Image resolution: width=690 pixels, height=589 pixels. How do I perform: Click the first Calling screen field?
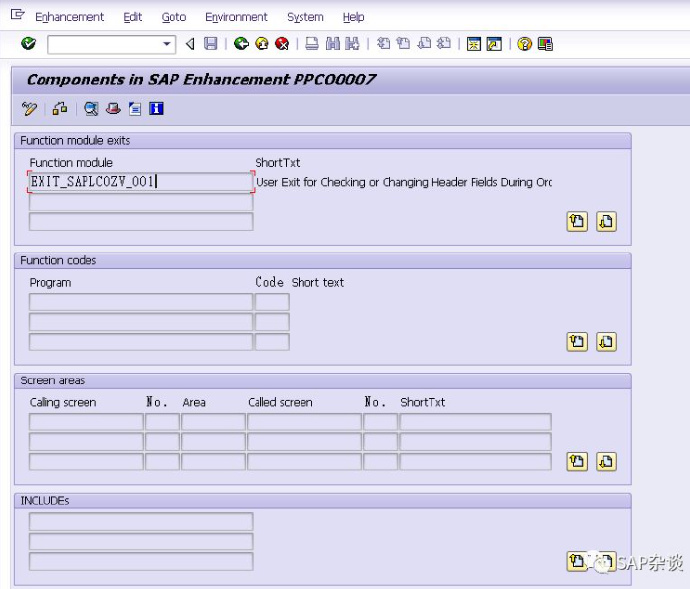(x=86, y=422)
